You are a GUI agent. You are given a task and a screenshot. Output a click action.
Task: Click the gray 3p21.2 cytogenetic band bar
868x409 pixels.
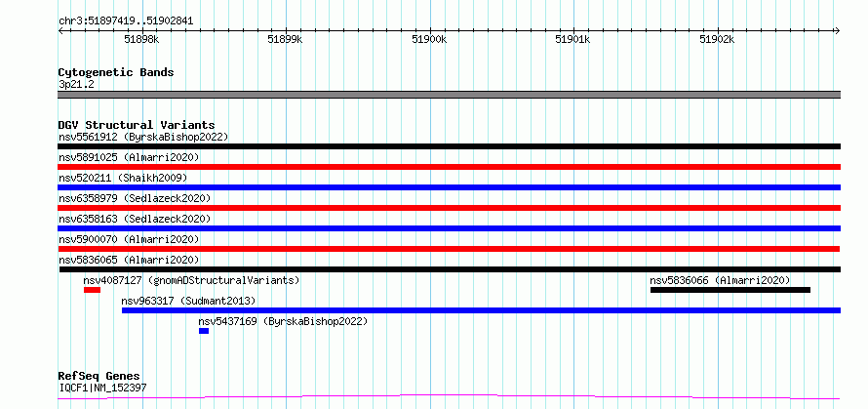[x=450, y=95]
